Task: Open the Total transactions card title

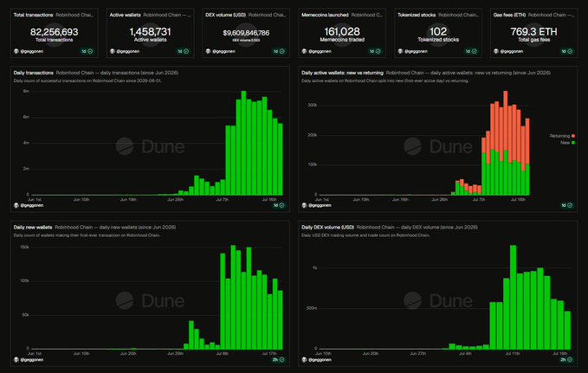Action: [34, 15]
